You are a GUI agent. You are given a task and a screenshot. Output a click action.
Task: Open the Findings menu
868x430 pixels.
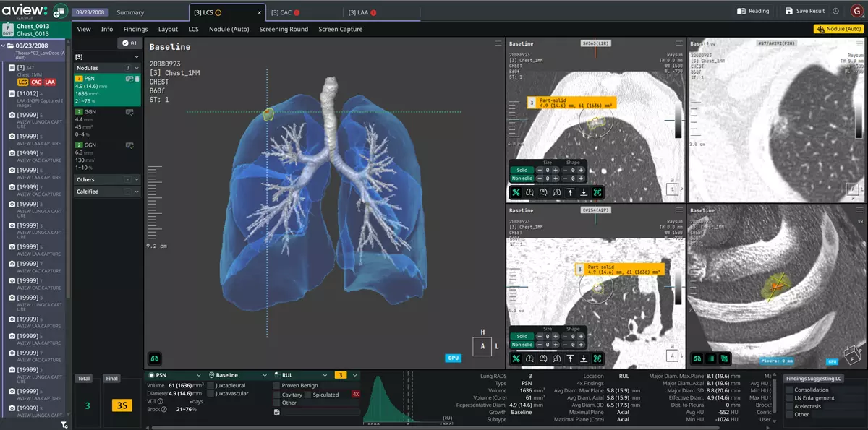point(135,30)
